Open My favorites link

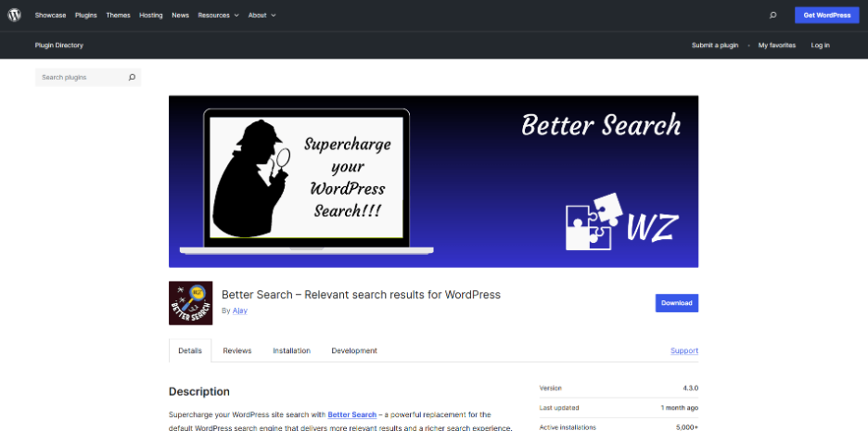pyautogui.click(x=777, y=45)
